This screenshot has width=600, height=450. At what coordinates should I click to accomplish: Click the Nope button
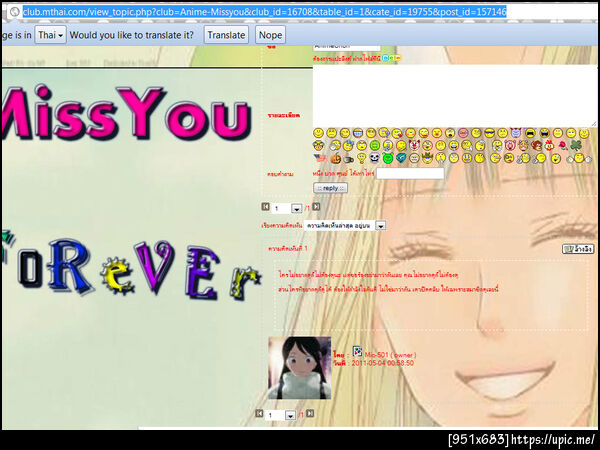point(270,35)
